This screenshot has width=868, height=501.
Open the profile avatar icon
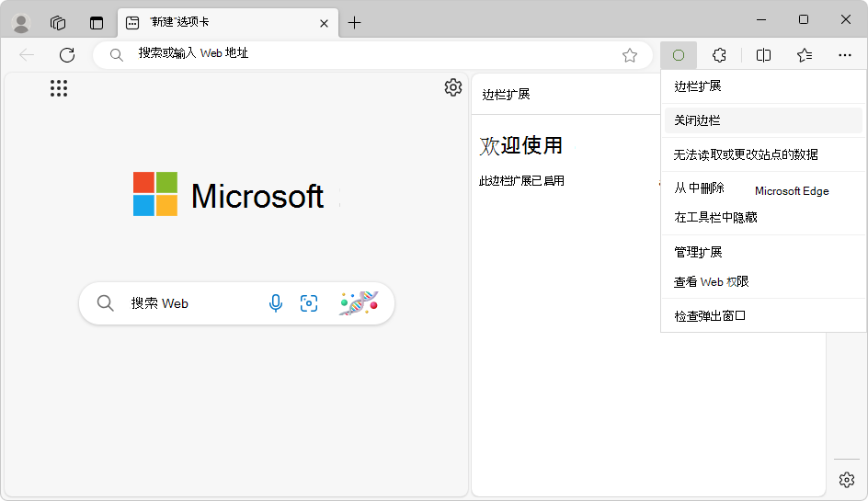click(21, 23)
